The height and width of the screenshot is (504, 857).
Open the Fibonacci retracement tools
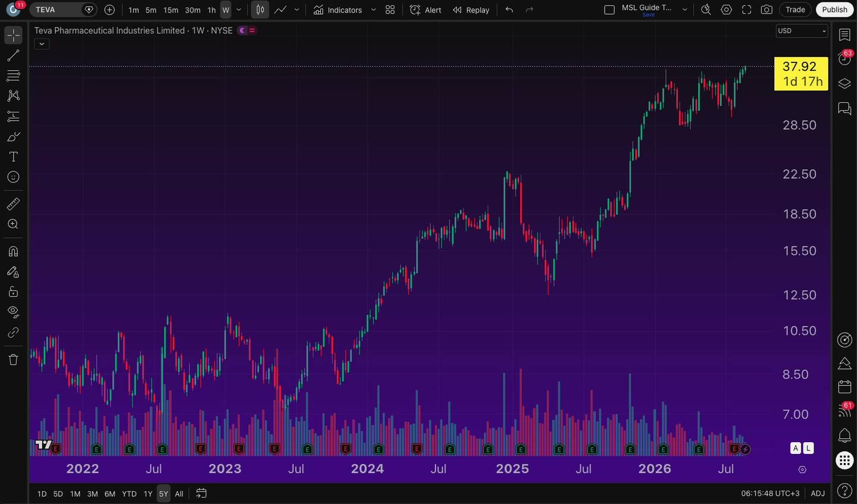13,76
